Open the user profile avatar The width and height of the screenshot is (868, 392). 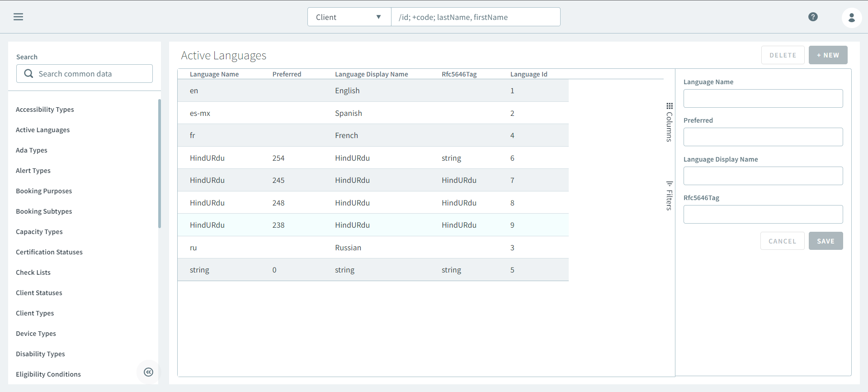coord(852,18)
